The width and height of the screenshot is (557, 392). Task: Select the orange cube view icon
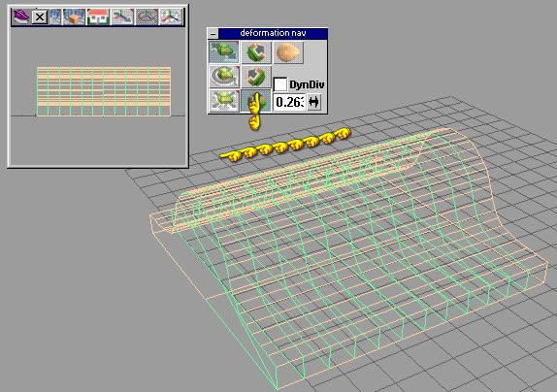click(74, 16)
